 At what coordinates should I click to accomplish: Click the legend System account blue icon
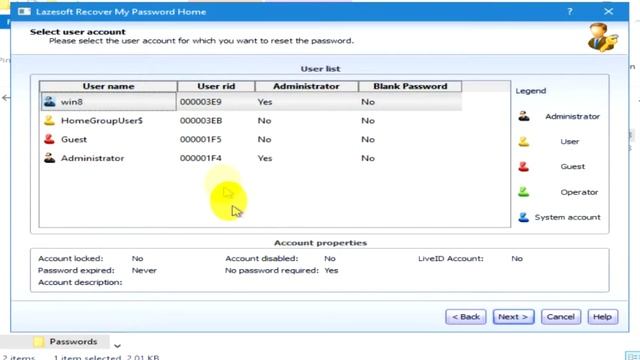click(x=524, y=217)
